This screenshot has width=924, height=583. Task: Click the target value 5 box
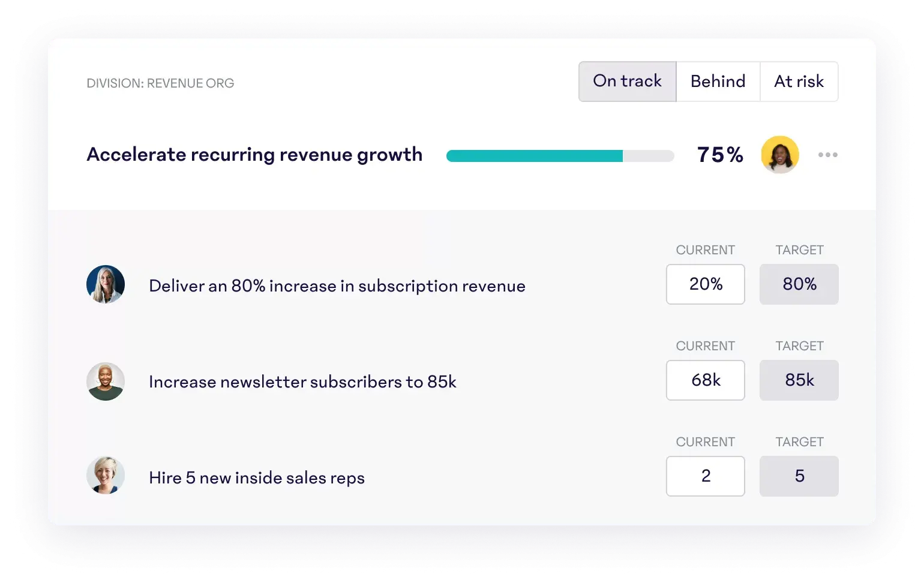pos(799,476)
